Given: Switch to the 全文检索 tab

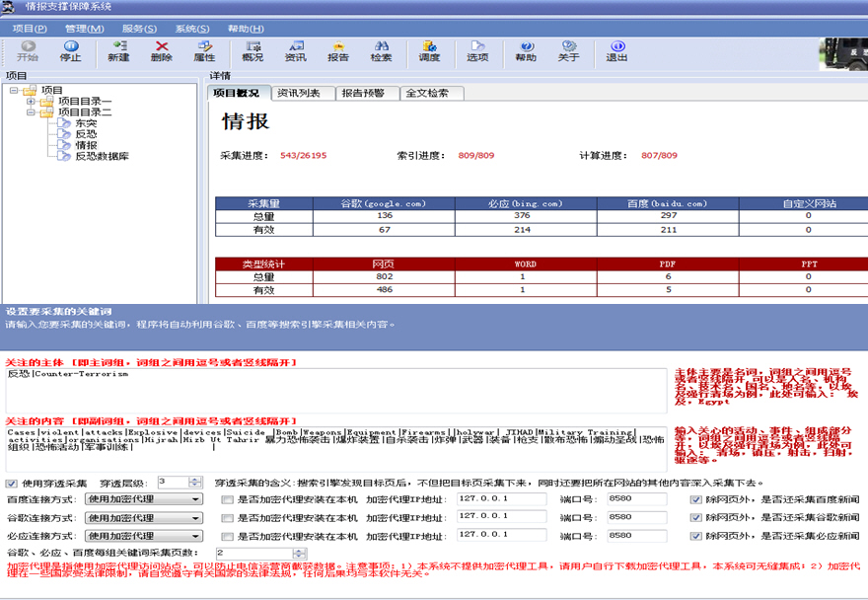Looking at the screenshot, I should (x=431, y=93).
